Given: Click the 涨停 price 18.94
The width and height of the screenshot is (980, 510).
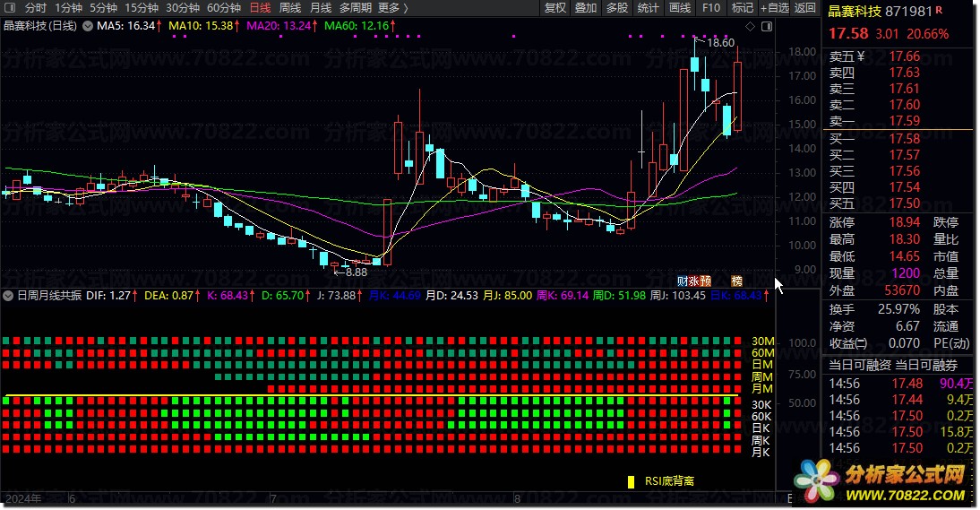Looking at the screenshot, I should click(x=905, y=222).
